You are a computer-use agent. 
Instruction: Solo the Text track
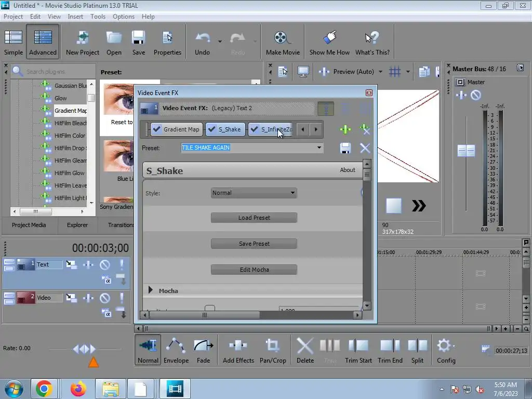click(122, 264)
